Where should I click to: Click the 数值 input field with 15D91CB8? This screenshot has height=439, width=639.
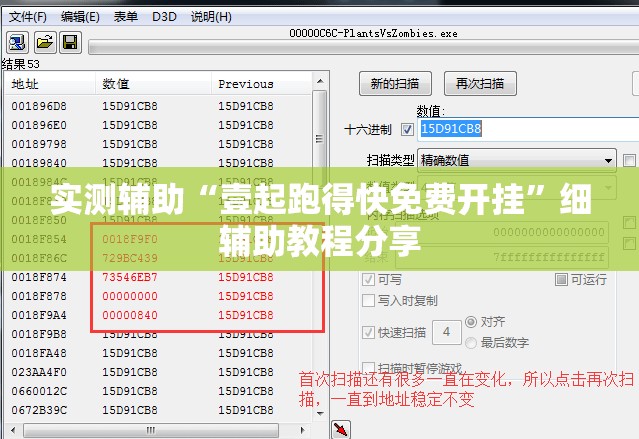pyautogui.click(x=528, y=129)
